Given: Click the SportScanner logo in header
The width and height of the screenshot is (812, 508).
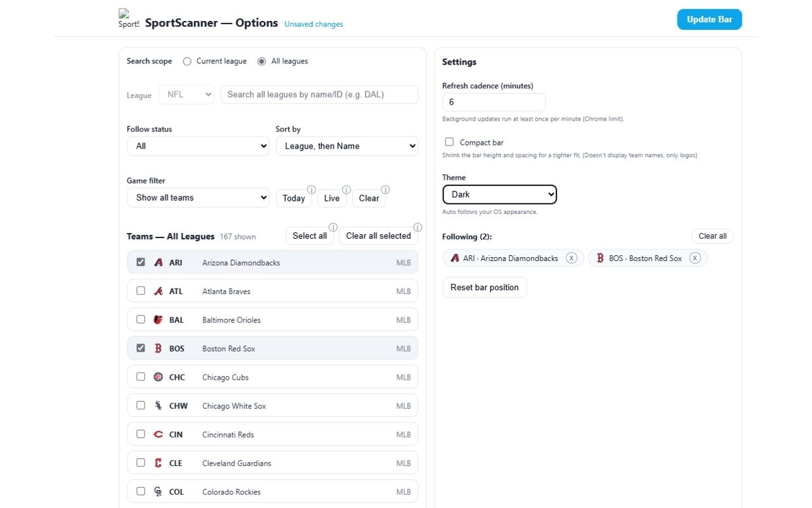Looking at the screenshot, I should tap(128, 19).
